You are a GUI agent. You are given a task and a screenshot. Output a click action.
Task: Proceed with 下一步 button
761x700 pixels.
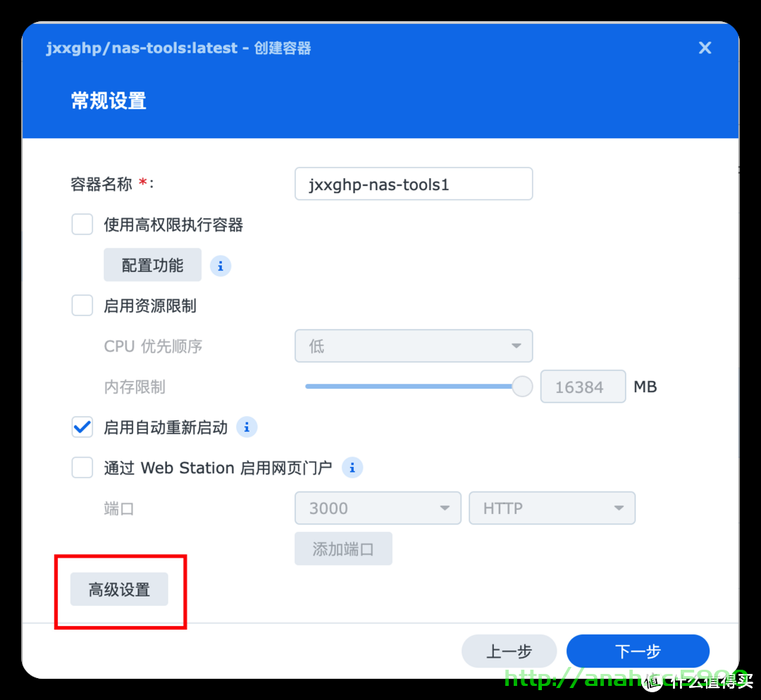click(x=638, y=651)
